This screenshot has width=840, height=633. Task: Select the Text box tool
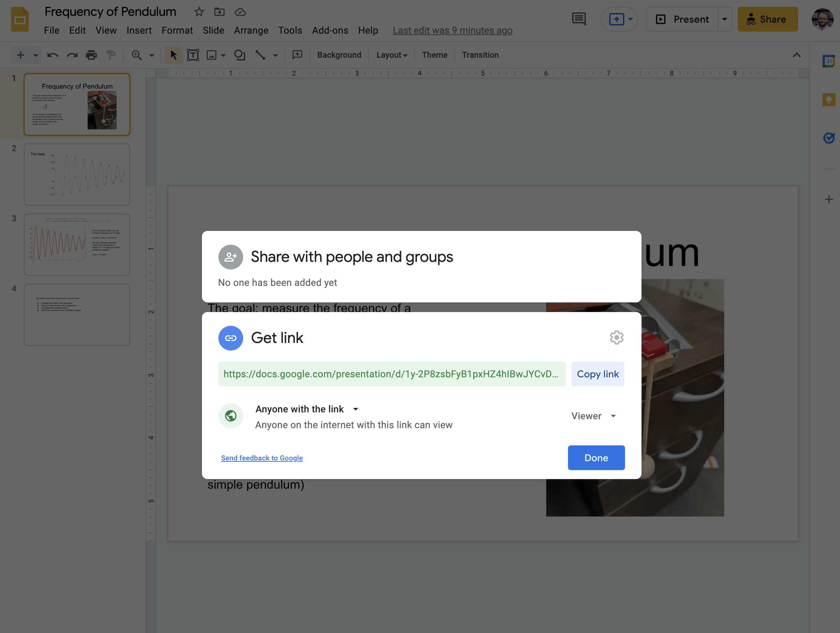click(193, 55)
